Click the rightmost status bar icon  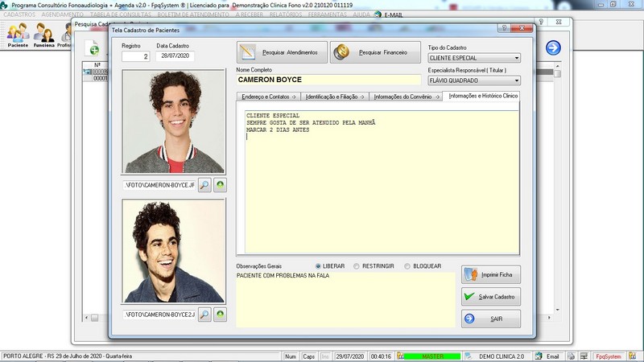[632, 356]
